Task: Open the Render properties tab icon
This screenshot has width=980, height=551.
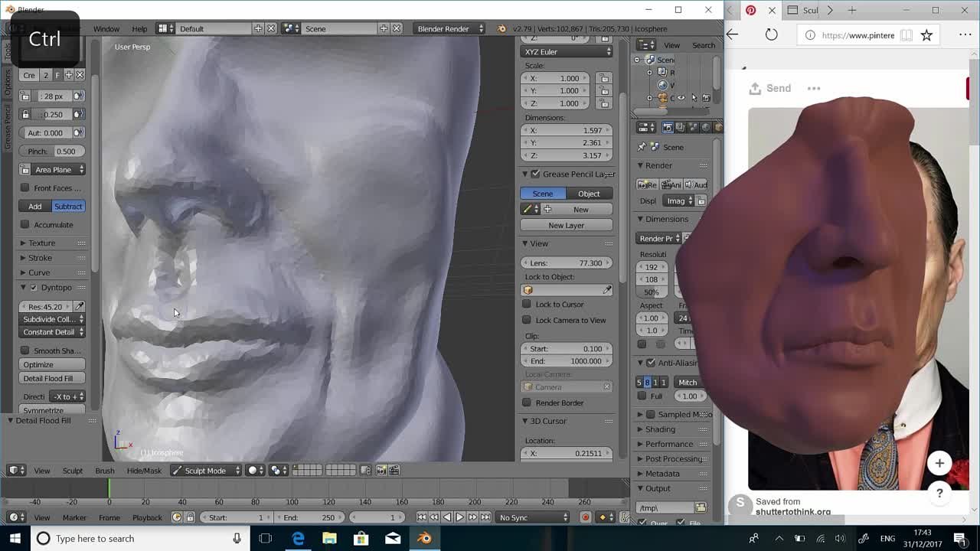Action: tap(666, 127)
